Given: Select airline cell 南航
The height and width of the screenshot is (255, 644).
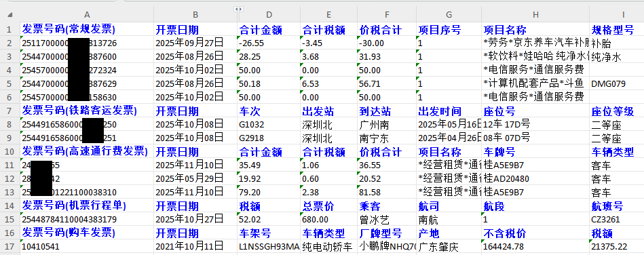Looking at the screenshot, I should (449, 219).
